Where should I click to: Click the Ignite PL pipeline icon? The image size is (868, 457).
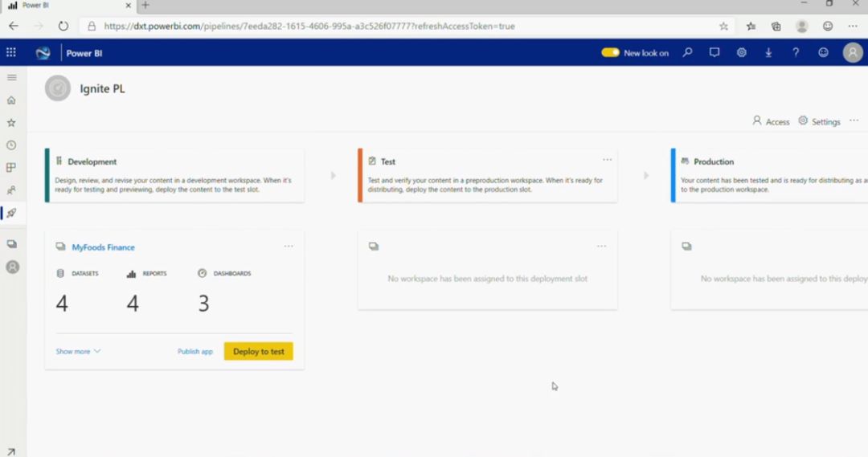click(58, 88)
